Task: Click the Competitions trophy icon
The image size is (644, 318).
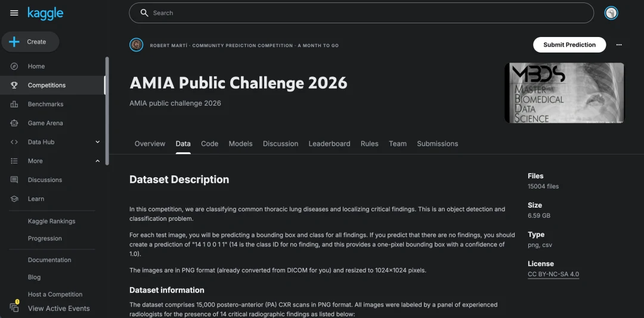Action: point(14,85)
